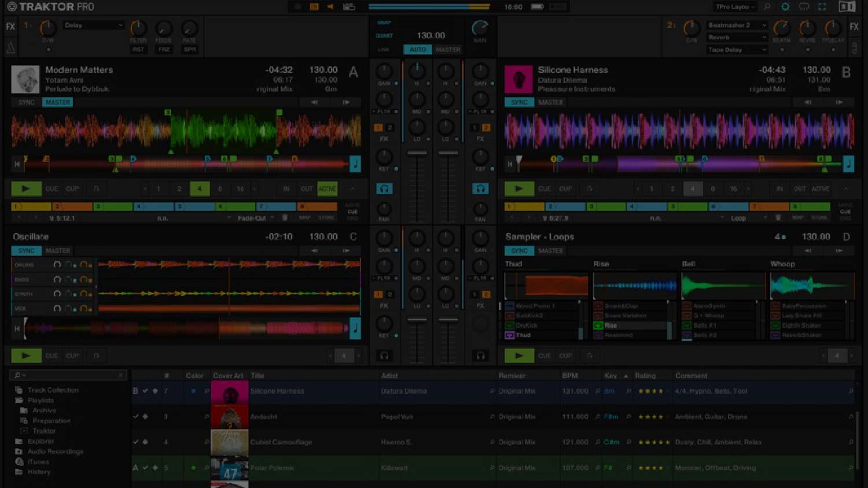Image resolution: width=868 pixels, height=488 pixels.
Task: Toggle FRZ button in FX unit 1
Action: point(164,50)
